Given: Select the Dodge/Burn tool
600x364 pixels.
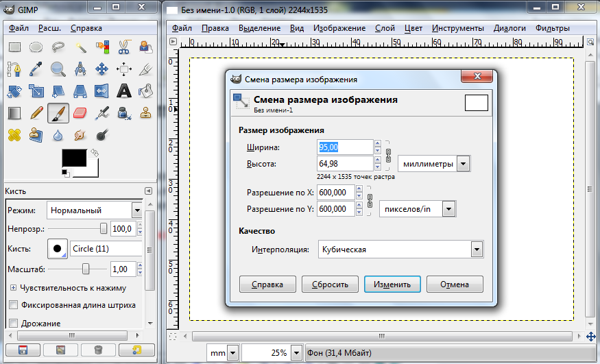Looking at the screenshot, I should (x=102, y=135).
